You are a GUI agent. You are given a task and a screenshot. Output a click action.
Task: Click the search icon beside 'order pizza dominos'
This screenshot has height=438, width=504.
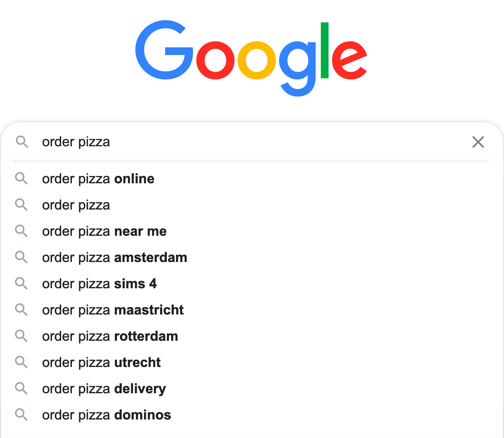pos(22,414)
